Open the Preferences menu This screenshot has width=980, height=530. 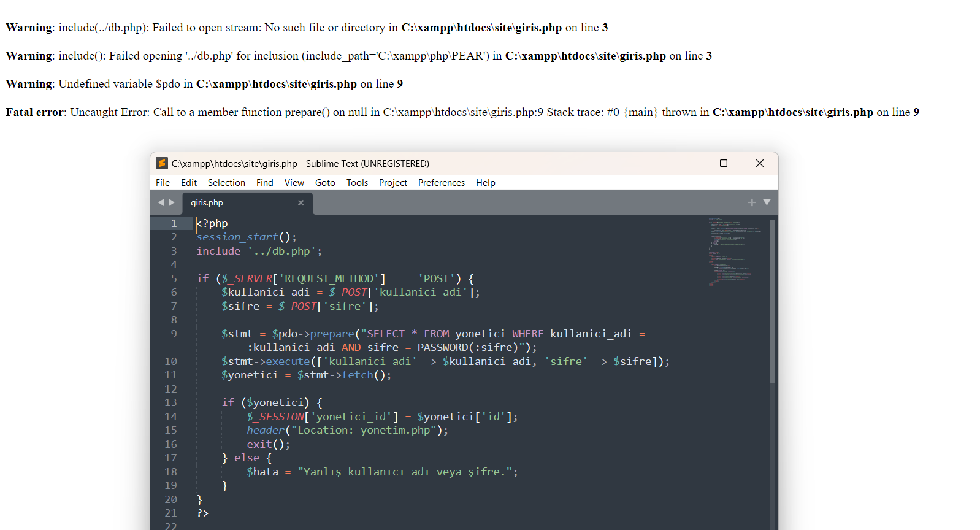(x=442, y=183)
